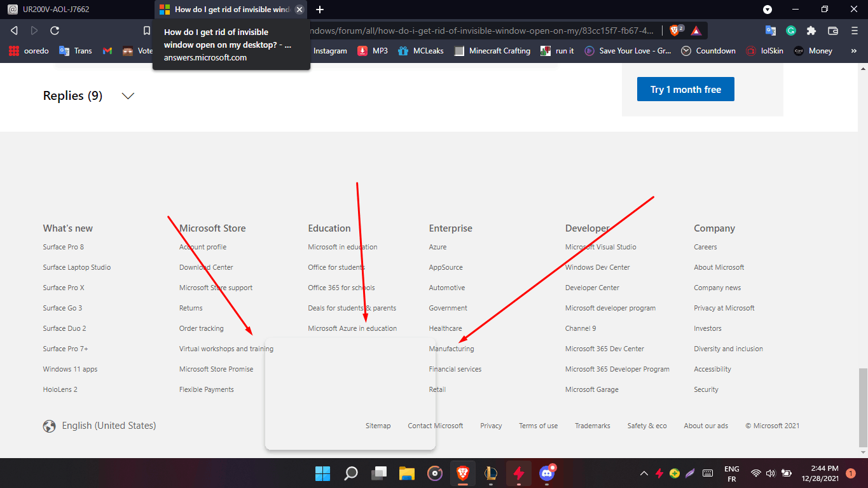Click the page vertical scrollbar thumb
This screenshot has height=488, width=868.
tap(863, 407)
